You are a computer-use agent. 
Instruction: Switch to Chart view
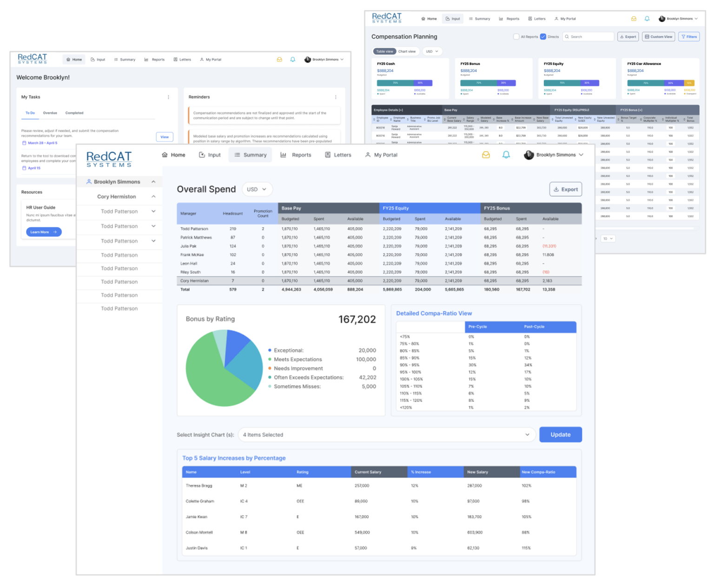[x=407, y=51]
